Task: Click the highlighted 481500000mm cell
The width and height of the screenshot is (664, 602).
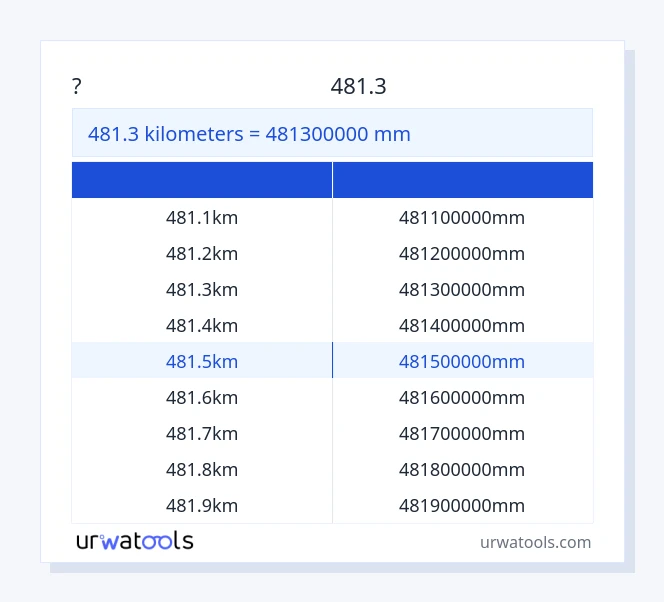Action: pyautogui.click(x=462, y=361)
